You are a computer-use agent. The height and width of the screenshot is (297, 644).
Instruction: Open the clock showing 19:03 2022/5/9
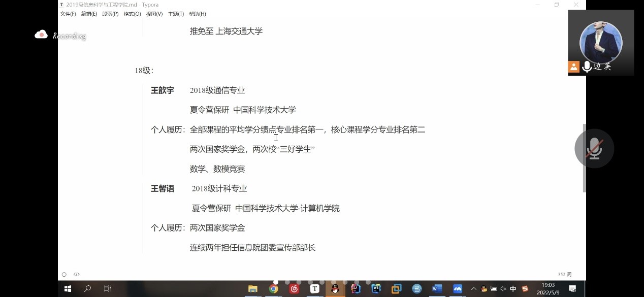pos(548,289)
